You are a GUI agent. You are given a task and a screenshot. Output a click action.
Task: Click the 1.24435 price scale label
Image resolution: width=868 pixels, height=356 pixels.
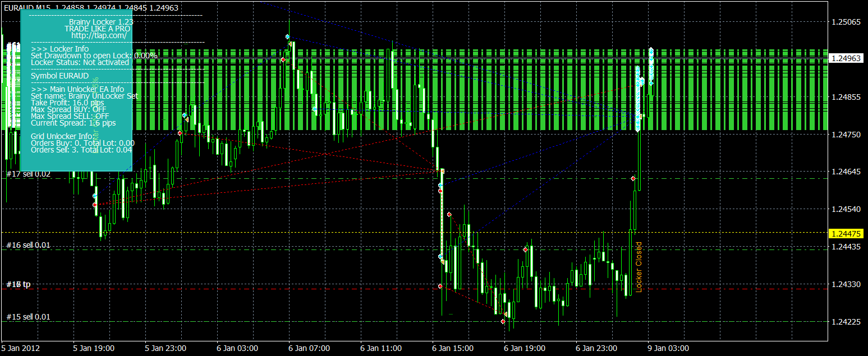(846, 247)
